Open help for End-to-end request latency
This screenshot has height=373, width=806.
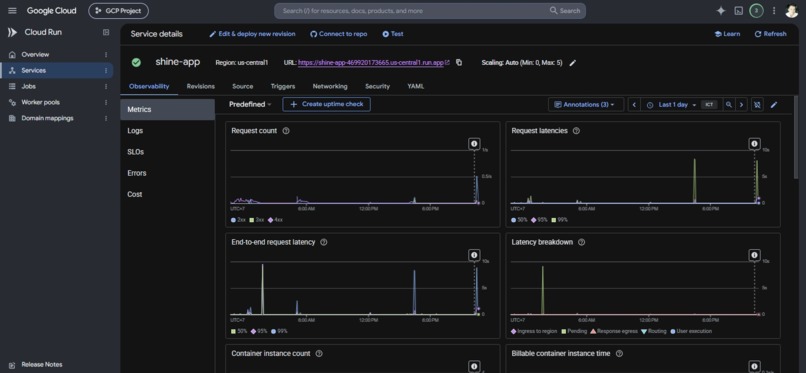click(323, 242)
